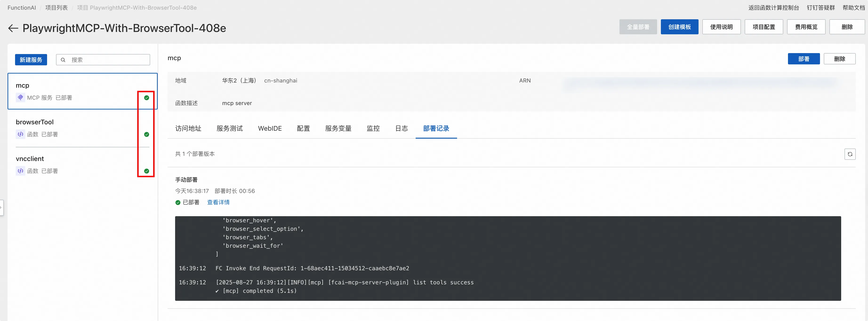Viewport: 868px width, 321px height.
Task: Collapse the left panel using edge chevron
Action: (1, 207)
